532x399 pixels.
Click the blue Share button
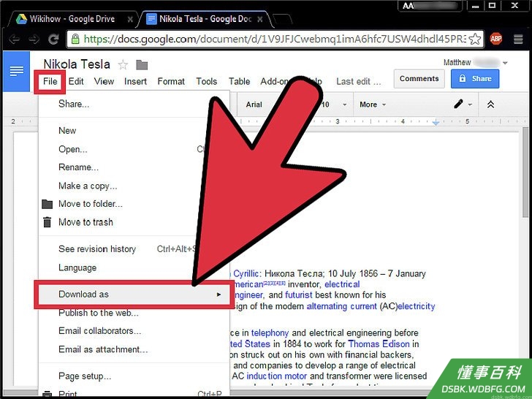[x=475, y=79]
